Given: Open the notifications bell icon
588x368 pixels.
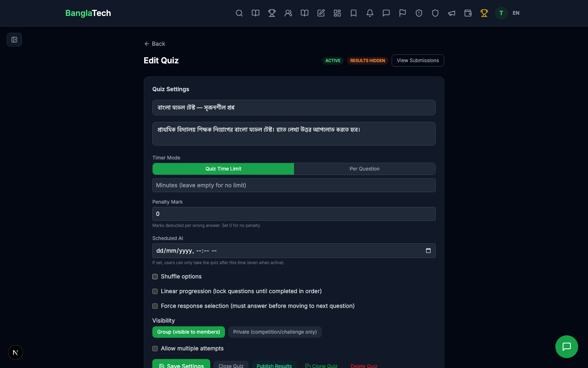Looking at the screenshot, I should (x=370, y=13).
